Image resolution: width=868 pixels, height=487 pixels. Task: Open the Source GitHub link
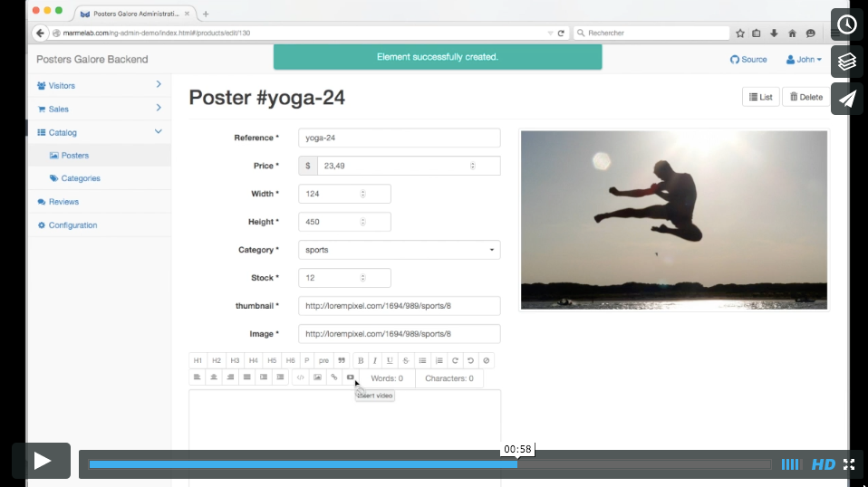[x=748, y=59]
